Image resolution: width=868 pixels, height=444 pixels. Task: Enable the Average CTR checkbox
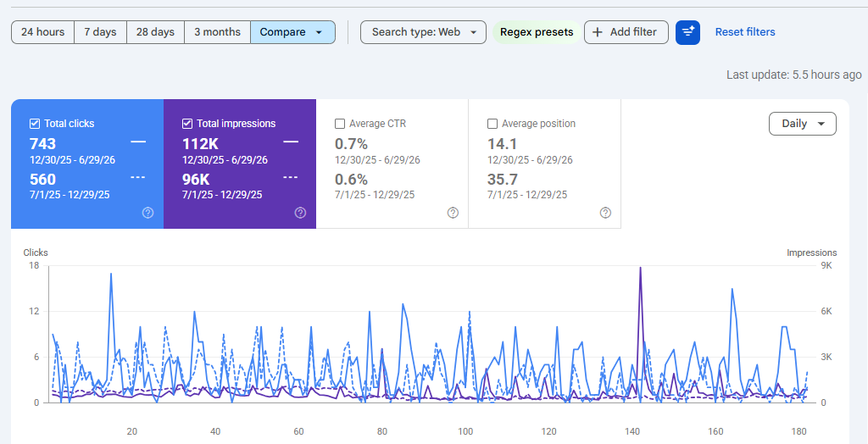point(340,124)
